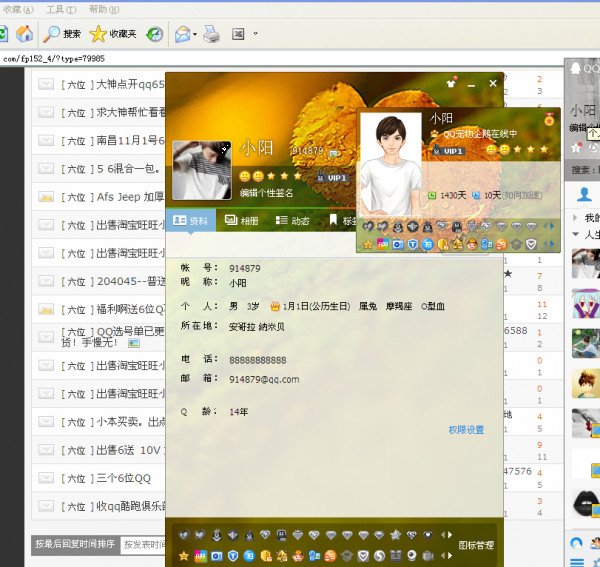Click the monkey face icon in profile bottom bar
The width and height of the screenshot is (600, 567).
pyautogui.click(x=298, y=556)
